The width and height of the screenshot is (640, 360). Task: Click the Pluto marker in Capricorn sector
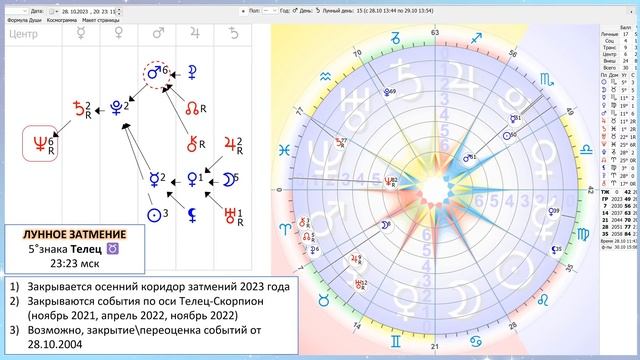(x=390, y=92)
